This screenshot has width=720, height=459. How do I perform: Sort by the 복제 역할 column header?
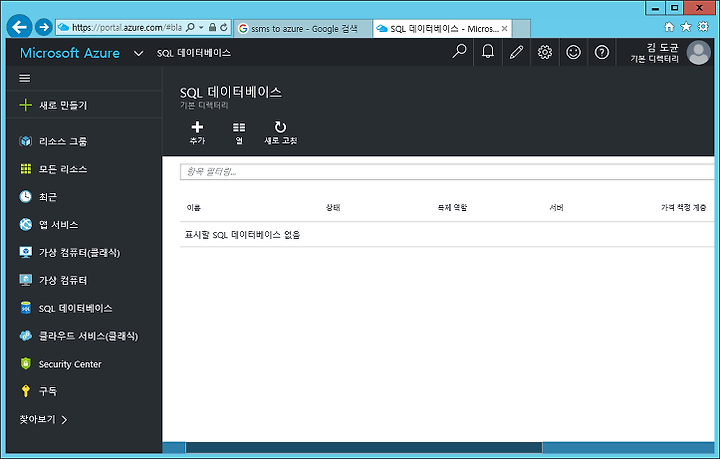[x=452, y=207]
